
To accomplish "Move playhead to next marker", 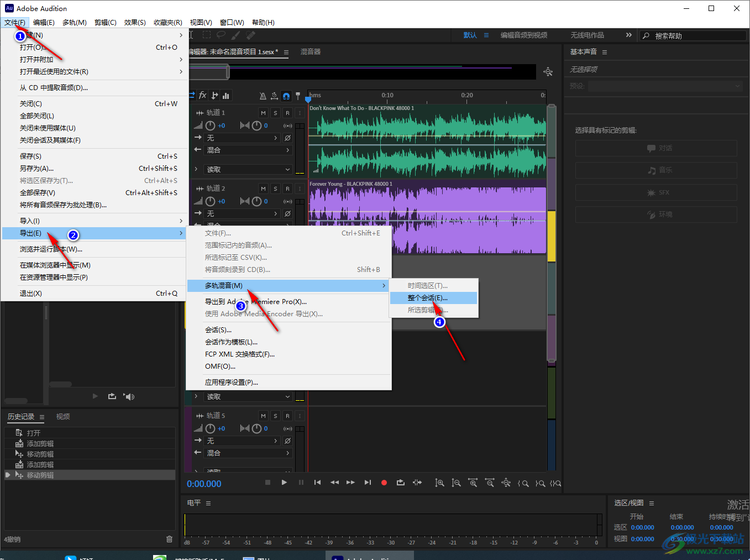I will (368, 482).
